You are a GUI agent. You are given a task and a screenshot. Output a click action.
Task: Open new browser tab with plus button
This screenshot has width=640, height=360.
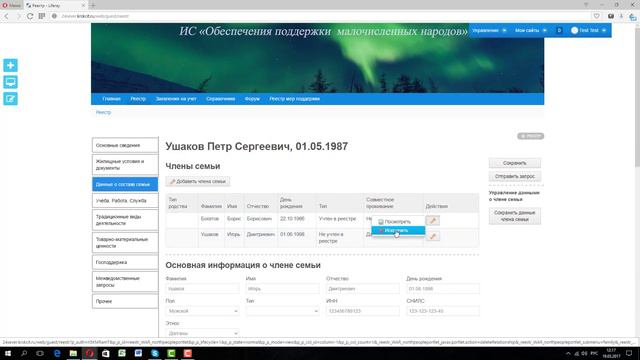click(x=93, y=5)
